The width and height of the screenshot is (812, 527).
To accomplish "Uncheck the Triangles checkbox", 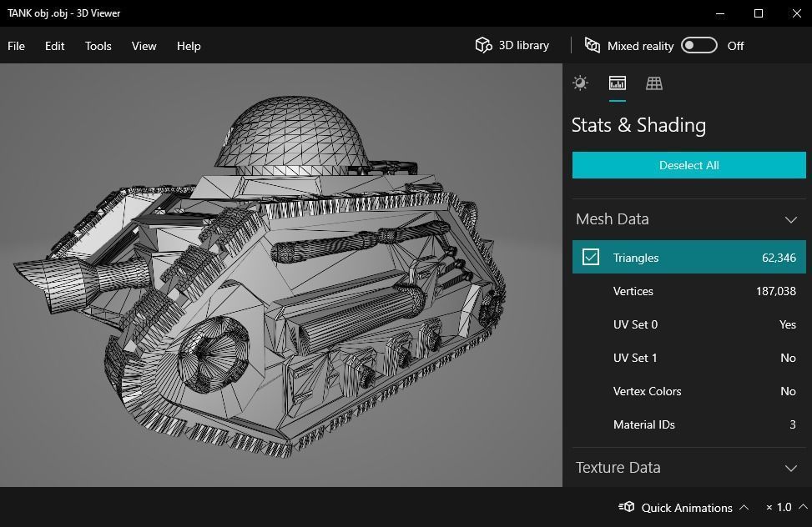I will (590, 258).
